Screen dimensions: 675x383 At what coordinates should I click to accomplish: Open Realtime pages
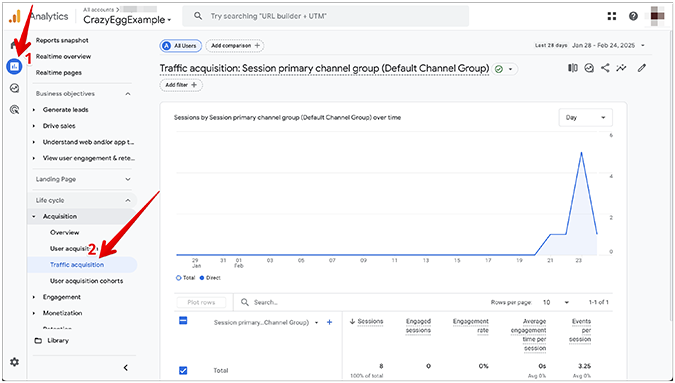(59, 73)
